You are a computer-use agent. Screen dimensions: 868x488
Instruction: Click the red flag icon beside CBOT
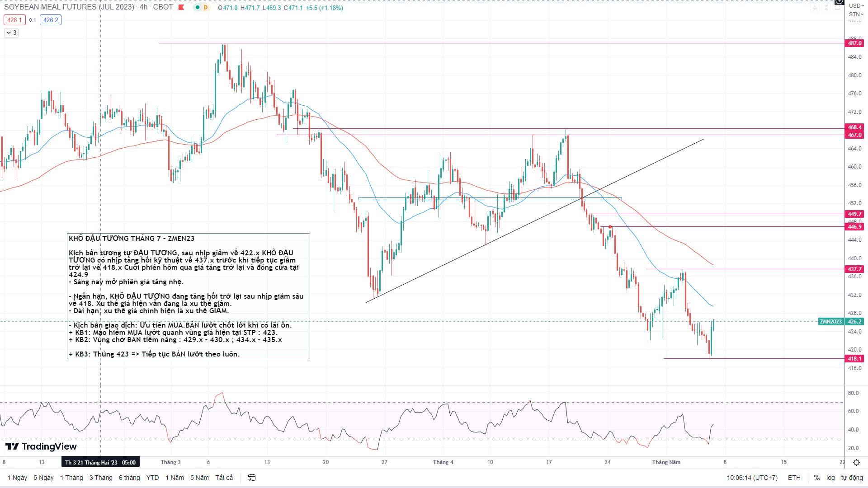pyautogui.click(x=182, y=7)
